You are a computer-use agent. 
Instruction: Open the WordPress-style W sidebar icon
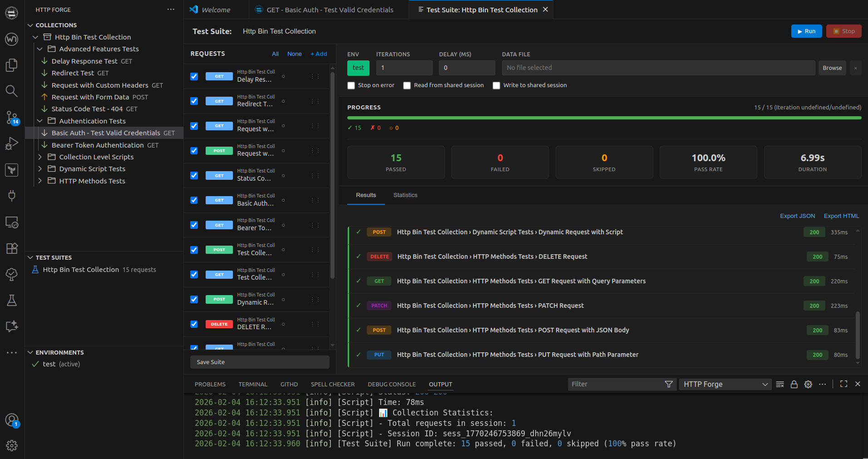pyautogui.click(x=12, y=39)
